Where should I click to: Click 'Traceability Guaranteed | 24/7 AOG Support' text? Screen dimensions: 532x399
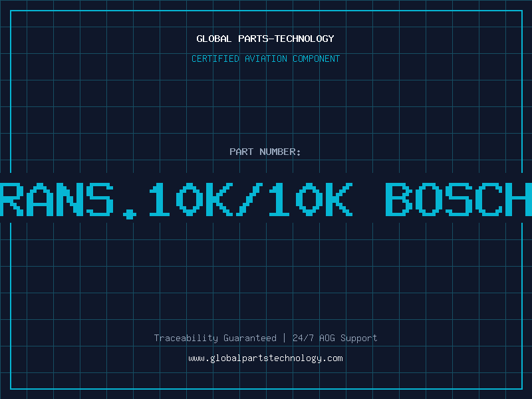click(x=265, y=338)
